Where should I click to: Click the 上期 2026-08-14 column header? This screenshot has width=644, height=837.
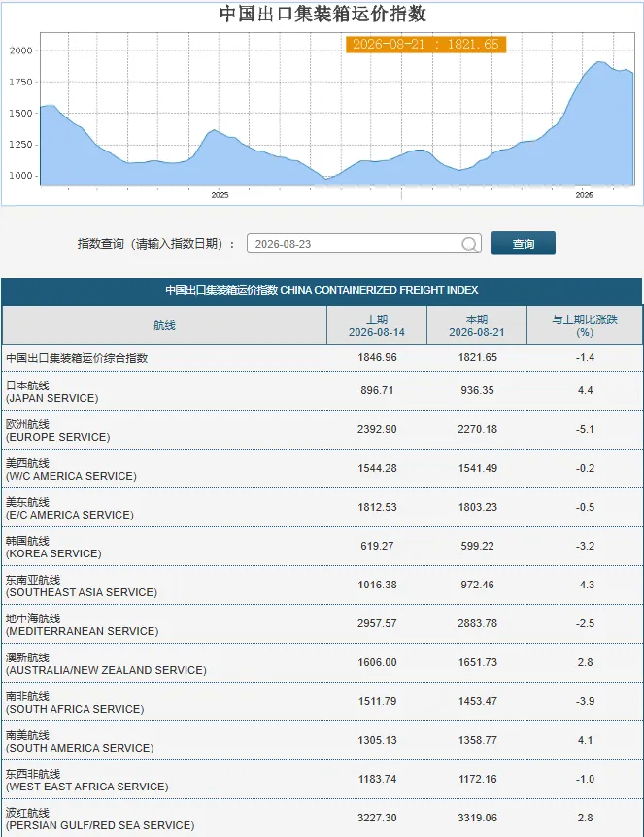click(377, 325)
